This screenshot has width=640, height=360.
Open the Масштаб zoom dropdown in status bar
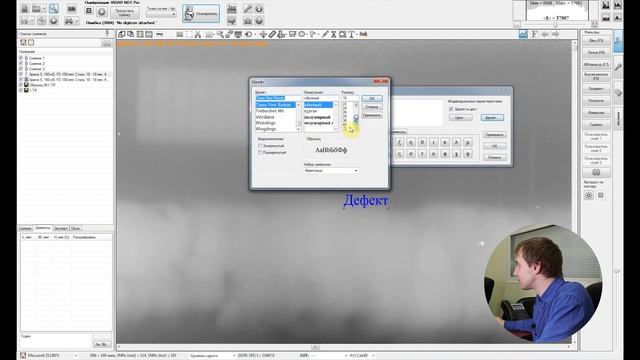(76, 356)
